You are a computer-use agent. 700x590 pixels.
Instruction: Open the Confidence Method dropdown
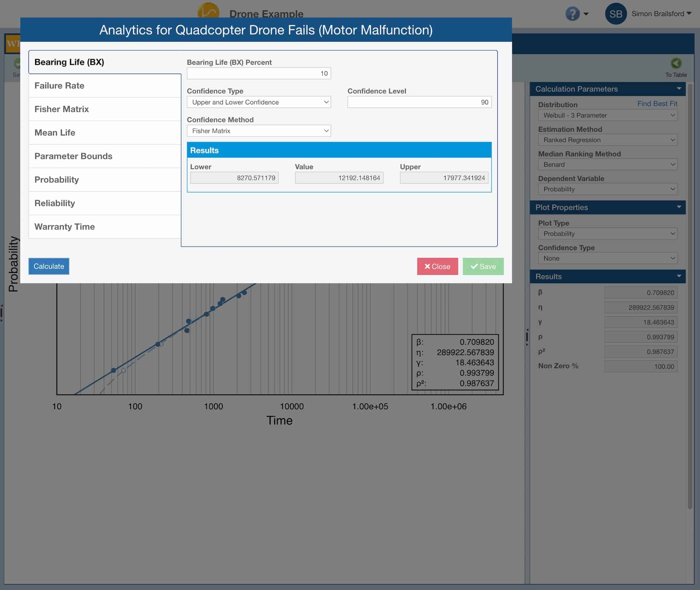(259, 131)
